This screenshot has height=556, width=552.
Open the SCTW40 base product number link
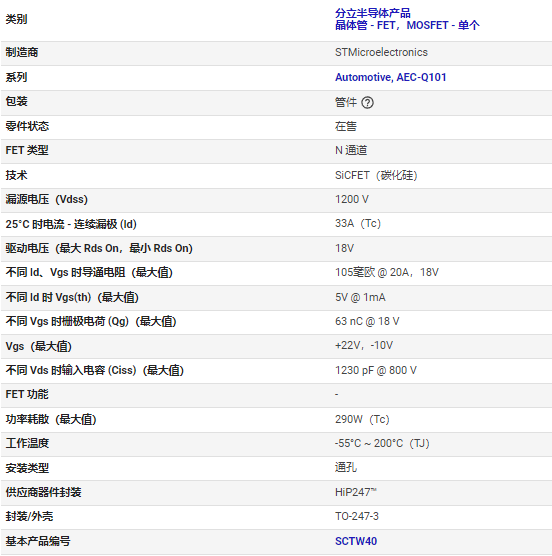tap(356, 541)
